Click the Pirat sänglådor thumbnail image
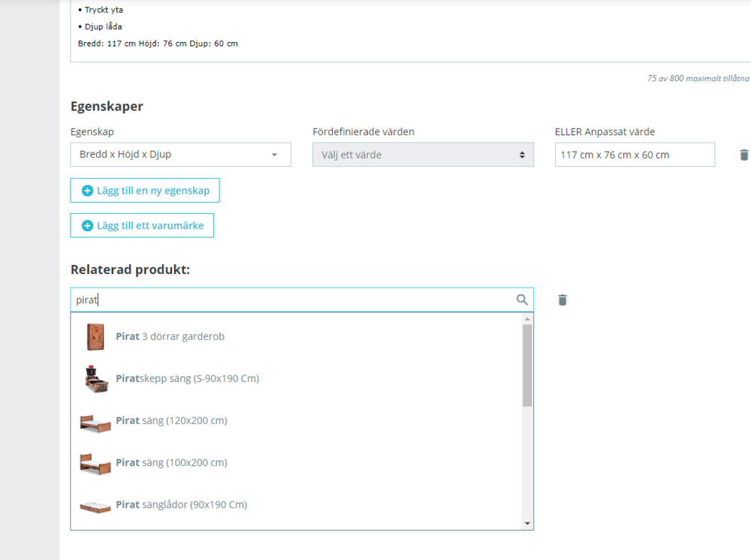This screenshot has height=560, width=751. [95, 504]
